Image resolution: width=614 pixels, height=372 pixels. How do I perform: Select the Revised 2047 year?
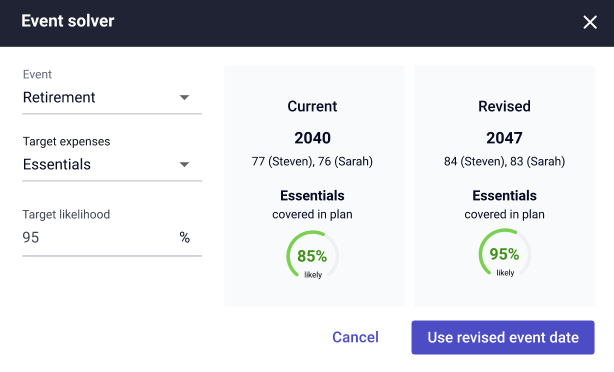pos(504,138)
